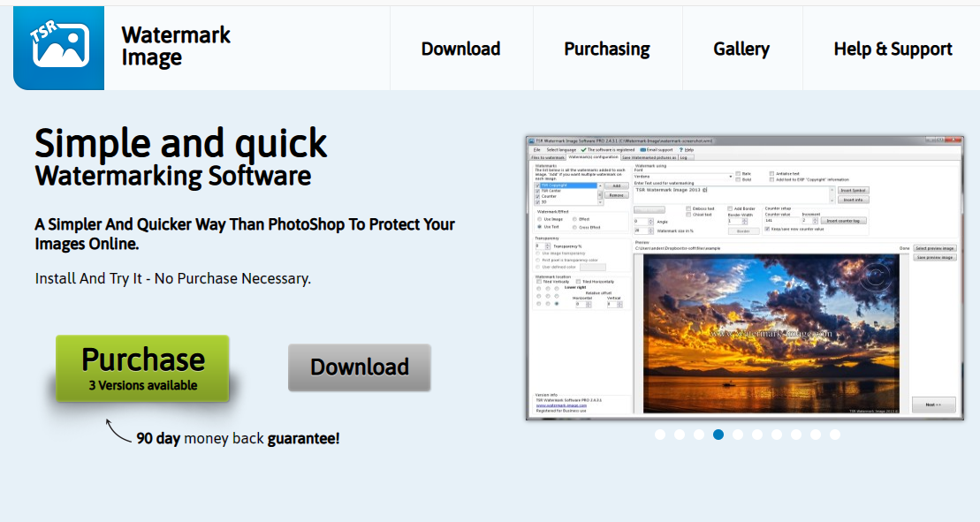Image resolution: width=980 pixels, height=522 pixels.
Task: Go to the Gallery page
Action: [741, 49]
